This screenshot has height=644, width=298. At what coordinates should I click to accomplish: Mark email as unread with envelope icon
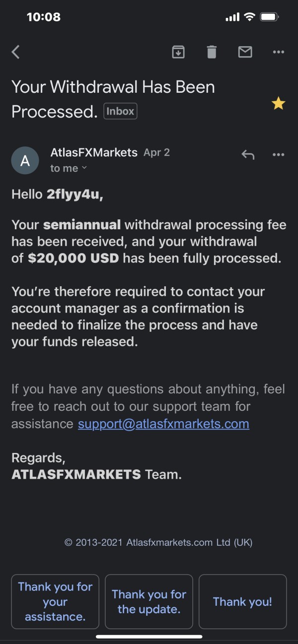point(245,52)
